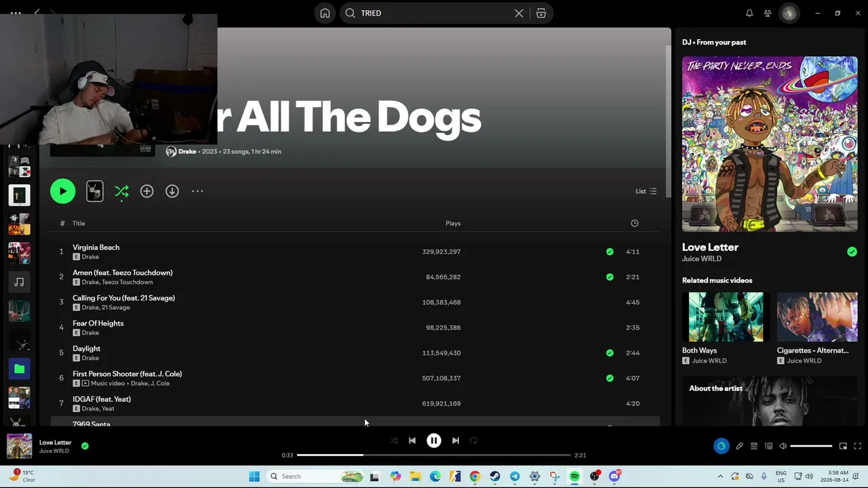Open the three-dot app menu
Screen dimensions: 868x488
click(x=16, y=13)
